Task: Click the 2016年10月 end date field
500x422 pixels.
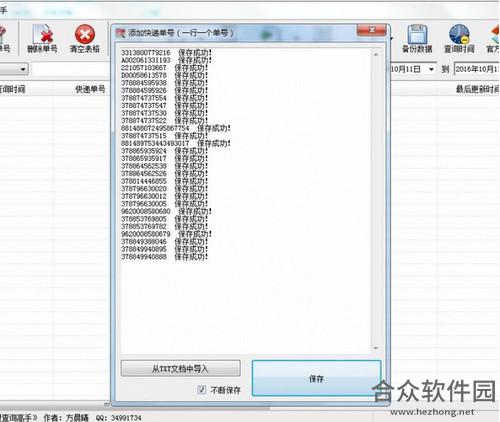Action: pos(477,69)
